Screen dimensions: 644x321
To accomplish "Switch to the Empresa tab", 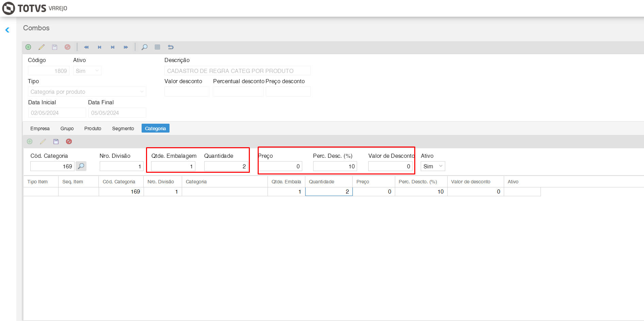I will click(40, 128).
